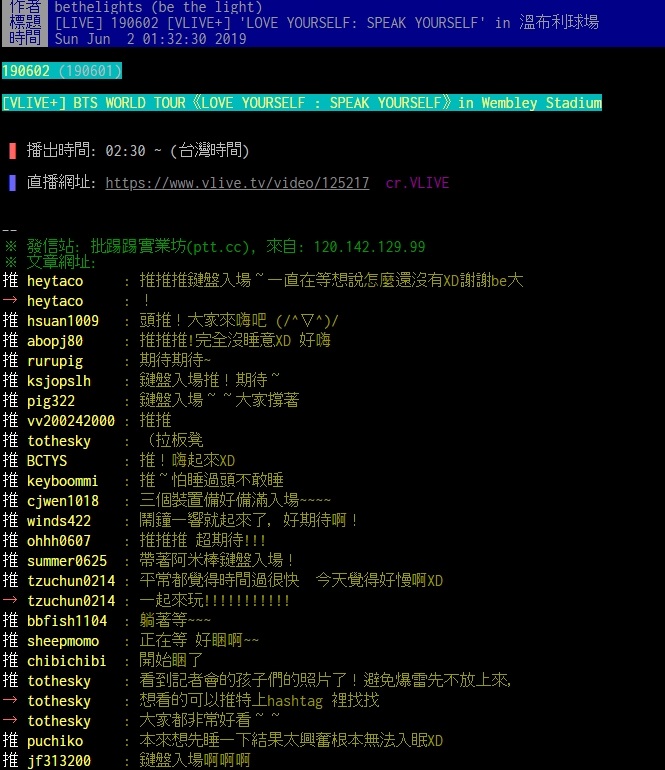The height and width of the screenshot is (770, 665).
Task: Click username cjwen1018
Action: 63,501
